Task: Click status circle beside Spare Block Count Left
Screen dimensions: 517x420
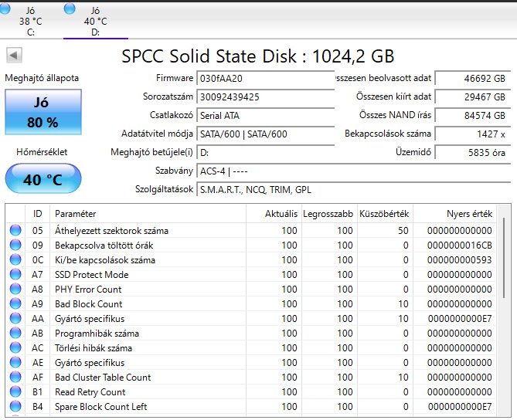Action: [x=15, y=407]
